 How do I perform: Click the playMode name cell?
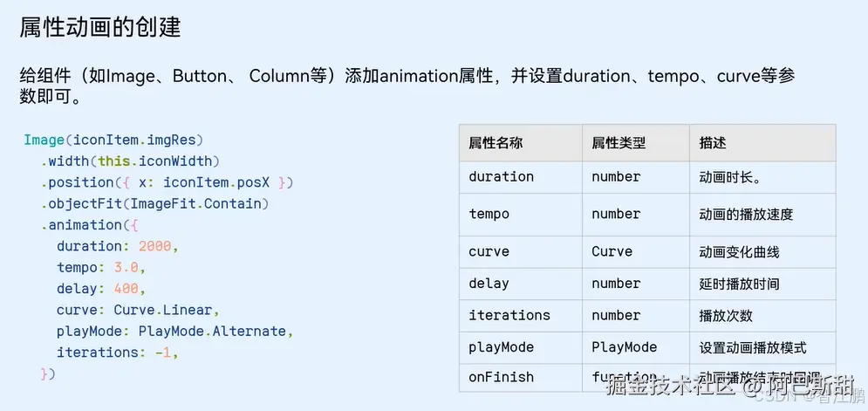click(501, 347)
